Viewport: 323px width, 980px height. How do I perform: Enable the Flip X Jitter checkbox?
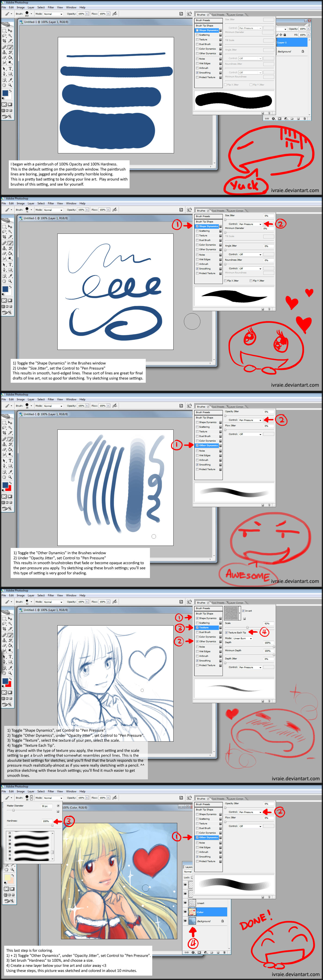[226, 281]
